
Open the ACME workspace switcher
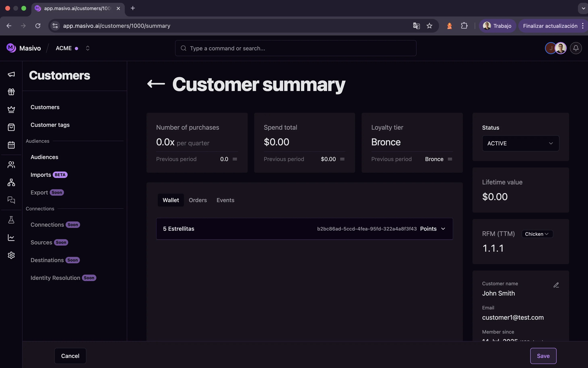tap(88, 48)
